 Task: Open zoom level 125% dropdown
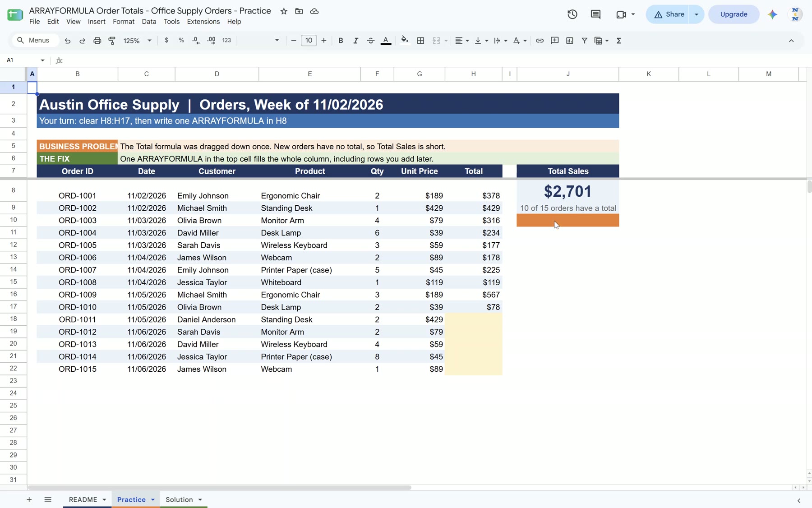[x=137, y=41]
